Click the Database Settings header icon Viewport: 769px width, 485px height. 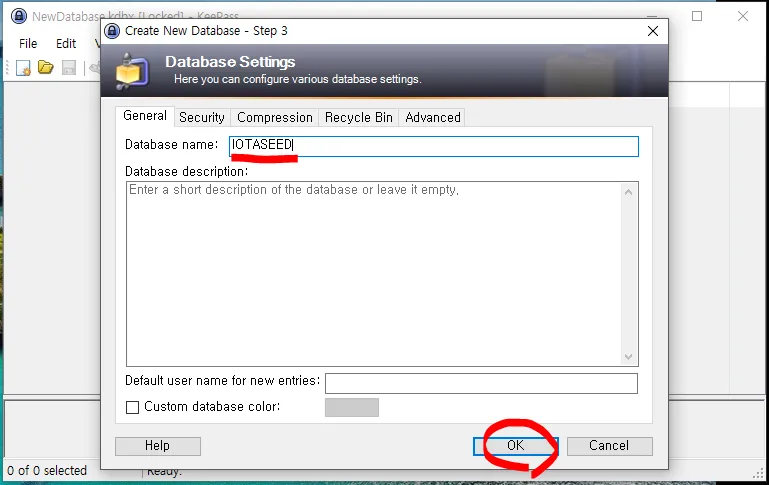[x=131, y=71]
